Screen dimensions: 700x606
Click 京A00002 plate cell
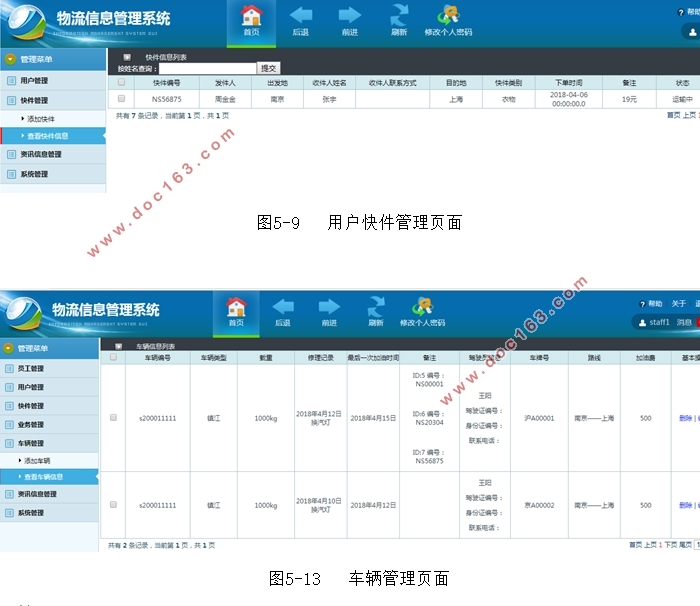[x=539, y=505]
